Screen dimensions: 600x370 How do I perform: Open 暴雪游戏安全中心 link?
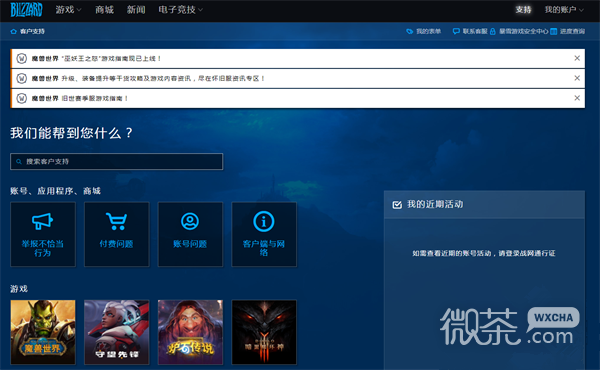click(x=523, y=31)
